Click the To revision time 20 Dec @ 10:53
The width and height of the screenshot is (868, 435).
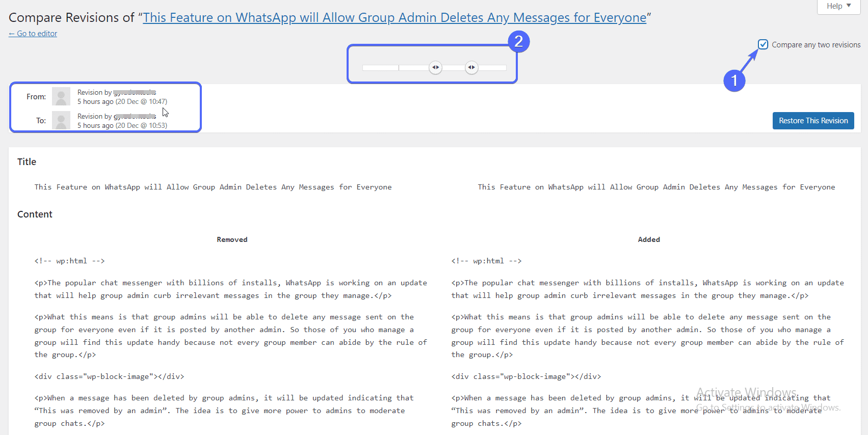point(141,125)
